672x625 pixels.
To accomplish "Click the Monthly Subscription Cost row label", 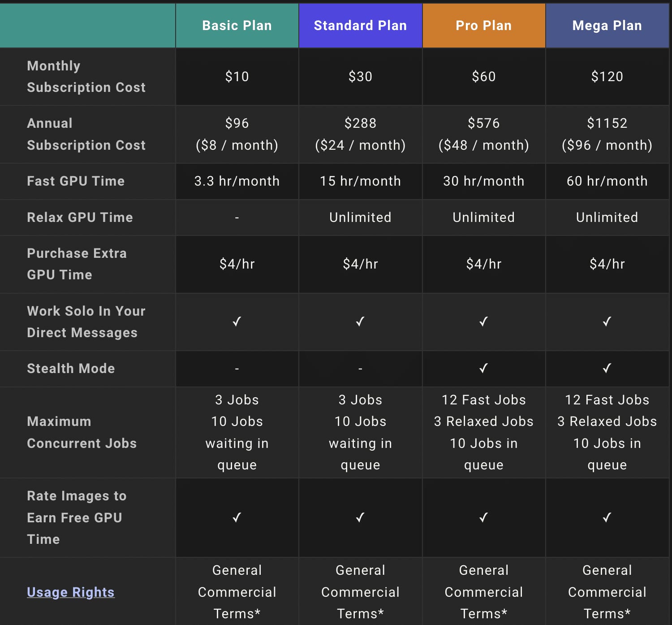I will point(86,77).
